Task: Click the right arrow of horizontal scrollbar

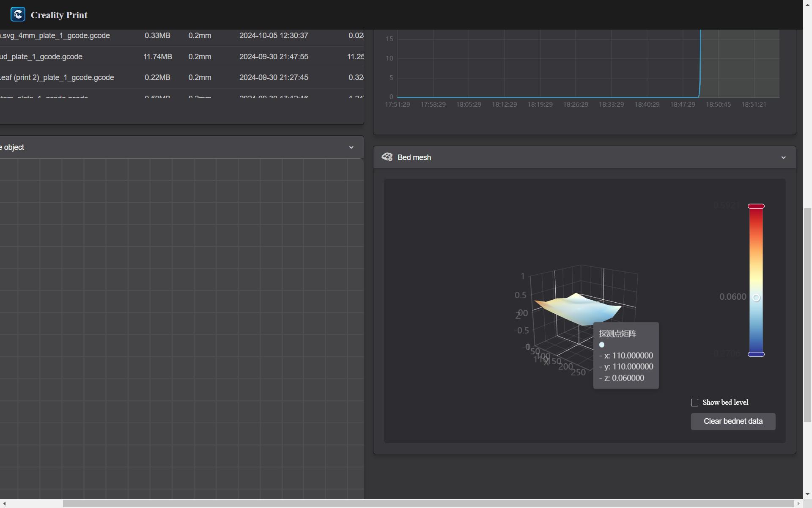Action: [x=798, y=503]
